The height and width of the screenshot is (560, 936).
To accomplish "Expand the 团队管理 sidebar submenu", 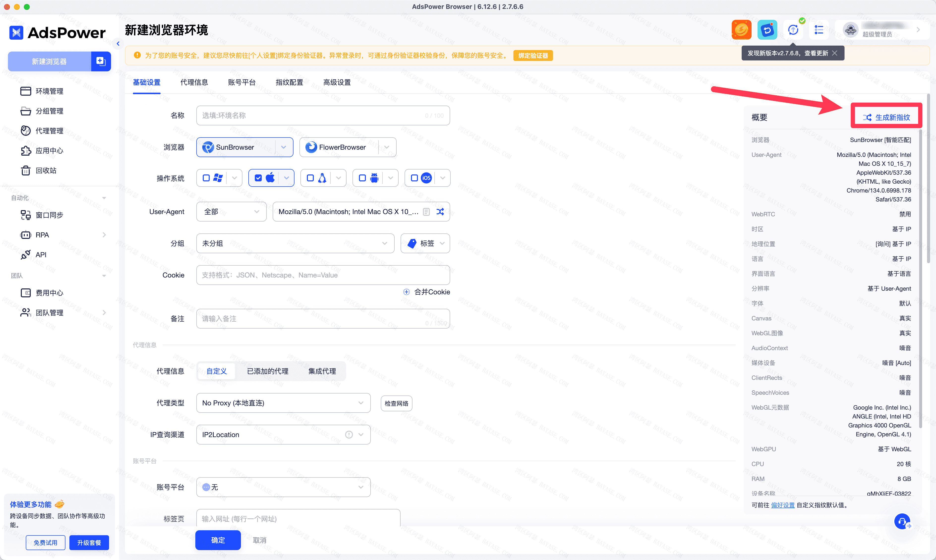I will point(104,312).
